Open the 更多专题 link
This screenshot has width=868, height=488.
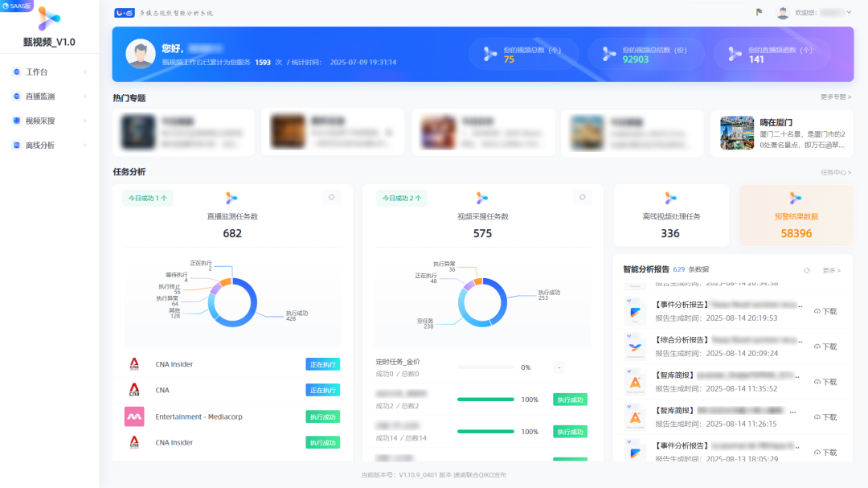point(835,97)
